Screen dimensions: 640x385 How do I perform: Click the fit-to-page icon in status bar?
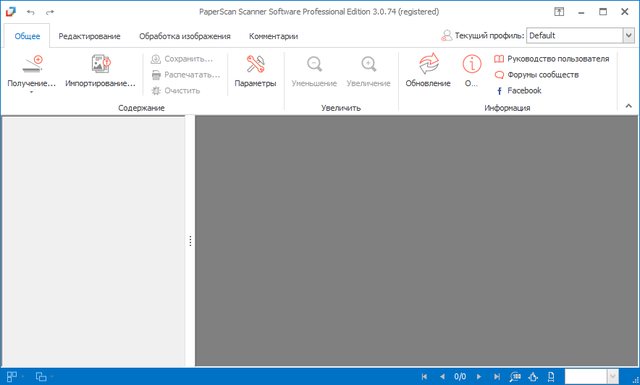pyautogui.click(x=533, y=376)
